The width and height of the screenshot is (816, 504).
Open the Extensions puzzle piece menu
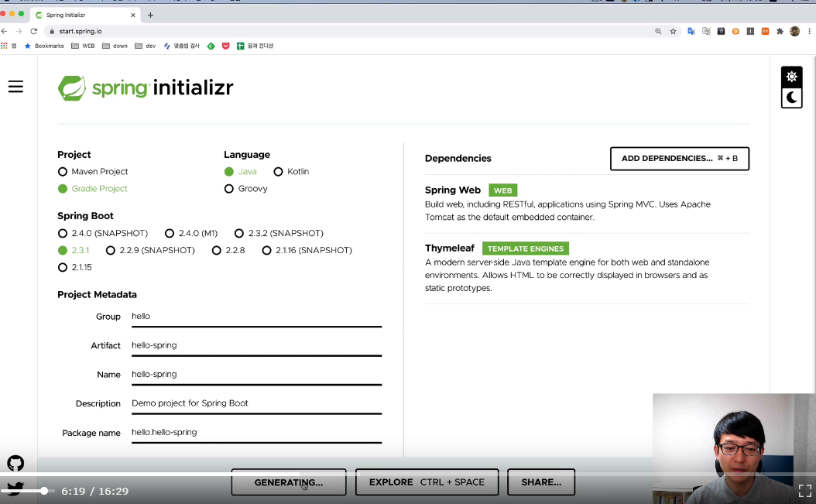click(x=780, y=31)
